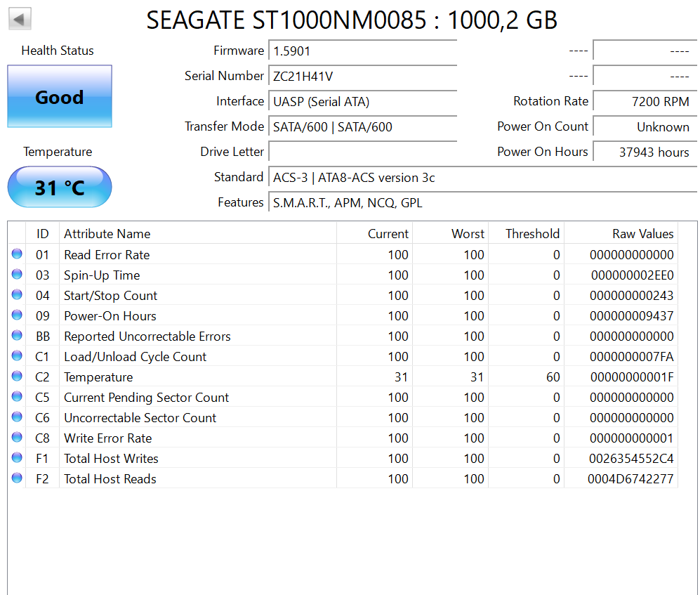700x595 pixels.
Task: Click the Transfer Mode field SATA/600
Action: pyautogui.click(x=362, y=127)
